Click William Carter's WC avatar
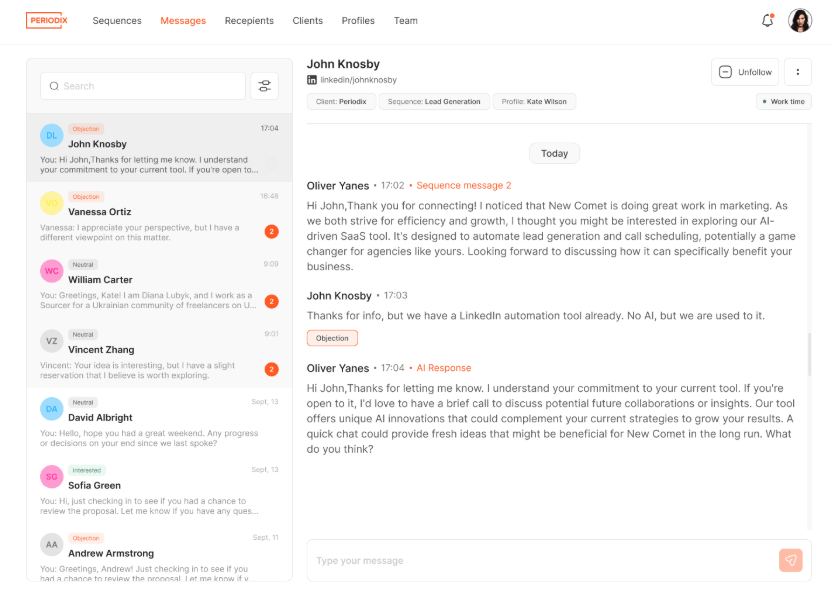832x591 pixels. 51,271
